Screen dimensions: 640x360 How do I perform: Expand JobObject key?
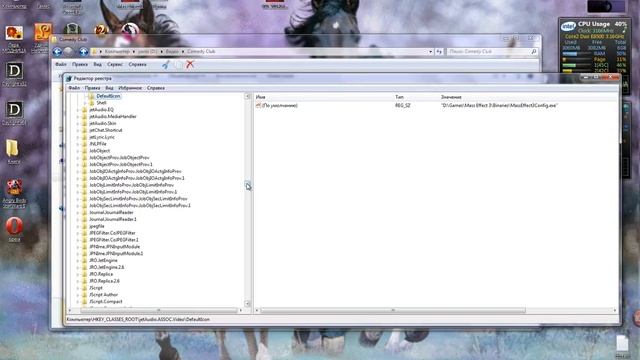(78, 151)
